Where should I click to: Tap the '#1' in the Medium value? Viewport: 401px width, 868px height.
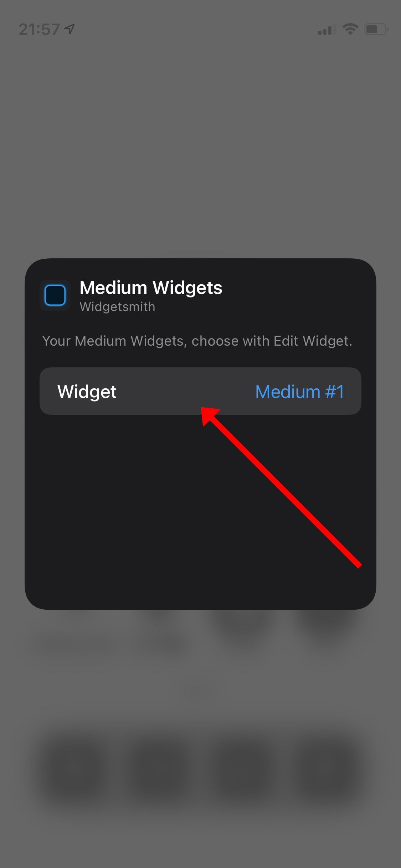point(334,392)
